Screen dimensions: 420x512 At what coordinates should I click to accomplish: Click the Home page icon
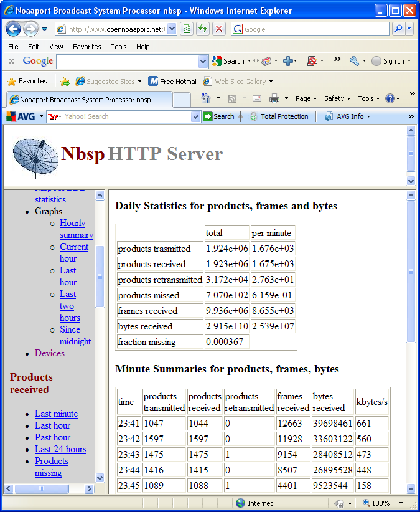[x=206, y=98]
